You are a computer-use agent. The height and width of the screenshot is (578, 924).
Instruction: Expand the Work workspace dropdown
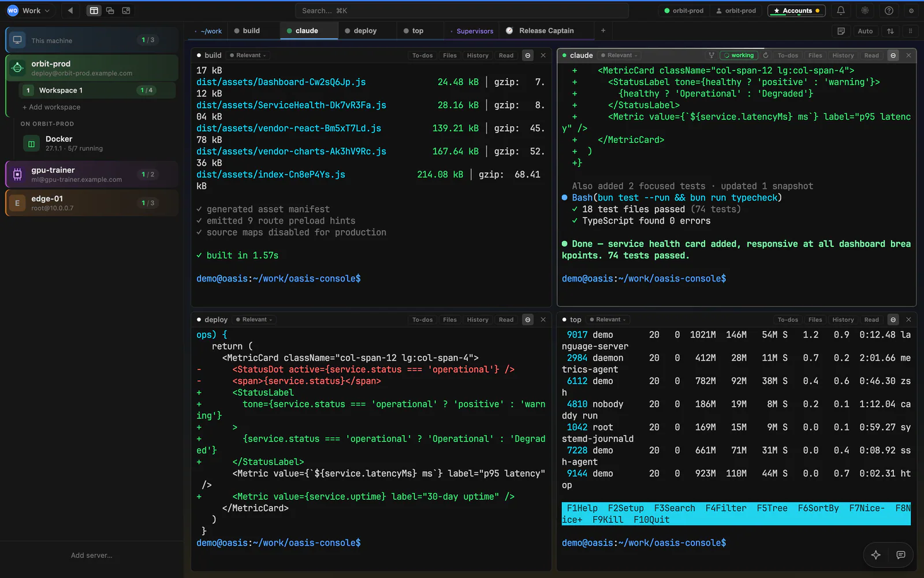tap(29, 10)
